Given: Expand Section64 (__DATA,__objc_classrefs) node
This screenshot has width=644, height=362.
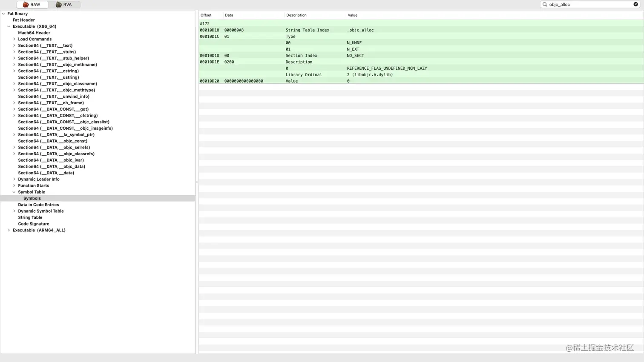Looking at the screenshot, I should (14, 154).
